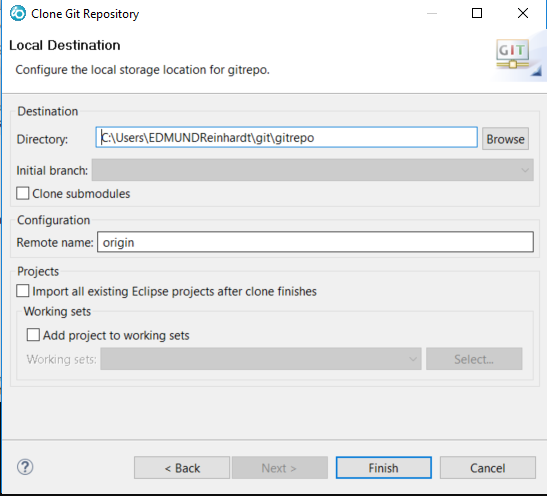Screen dimensions: 547x496
Task: Maximize the Clone Git Repository window
Action: click(477, 13)
